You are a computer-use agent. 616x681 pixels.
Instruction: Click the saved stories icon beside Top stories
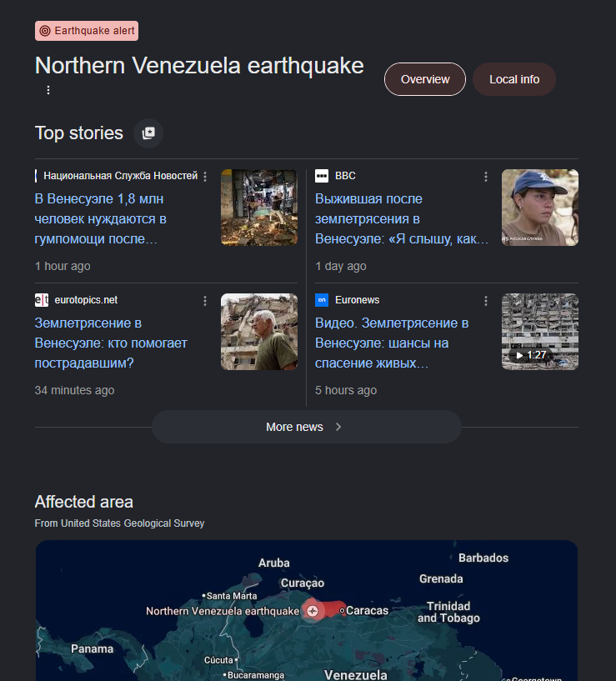(x=148, y=133)
